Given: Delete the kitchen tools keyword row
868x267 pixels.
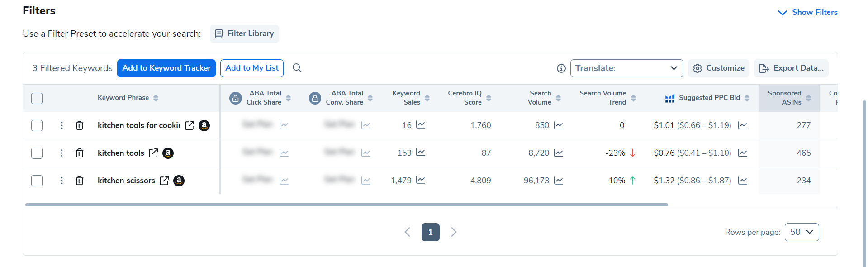Looking at the screenshot, I should pyautogui.click(x=80, y=153).
